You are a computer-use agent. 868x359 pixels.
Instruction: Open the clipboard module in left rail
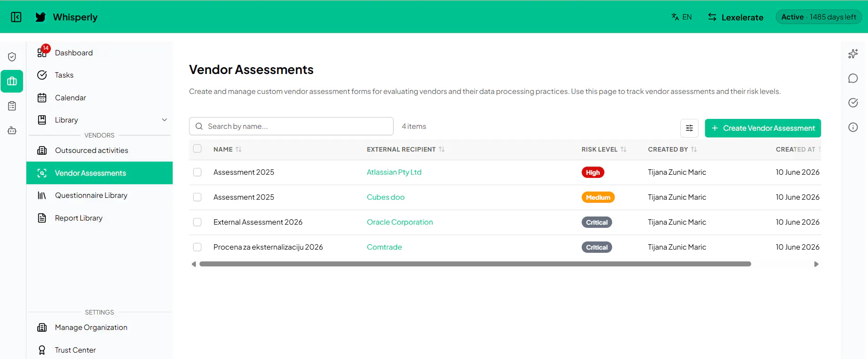[12, 106]
